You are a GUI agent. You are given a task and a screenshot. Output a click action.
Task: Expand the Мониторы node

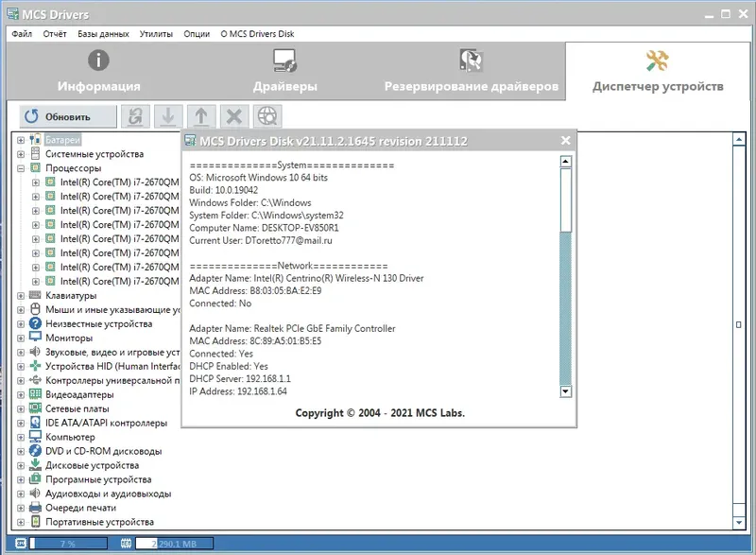pyautogui.click(x=21, y=338)
